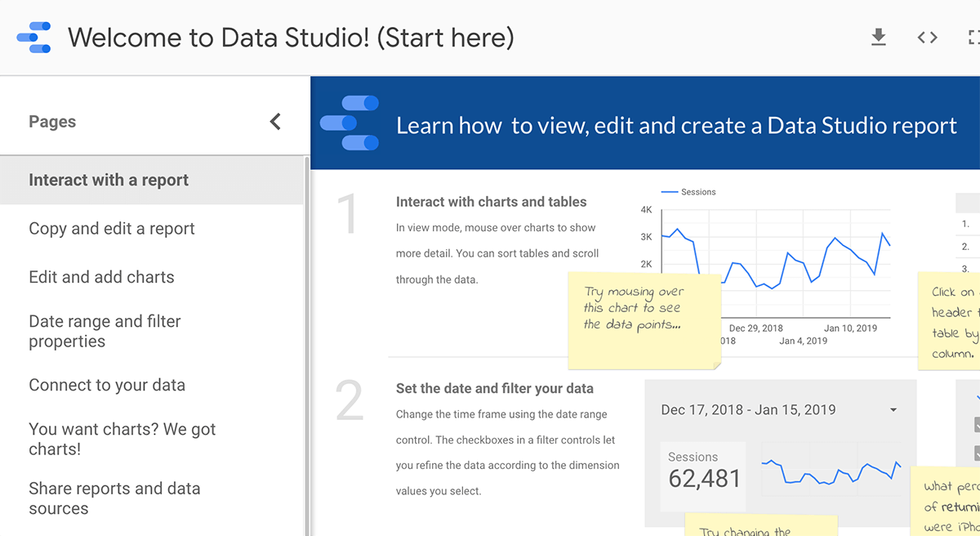Open the embed code icon

click(927, 38)
